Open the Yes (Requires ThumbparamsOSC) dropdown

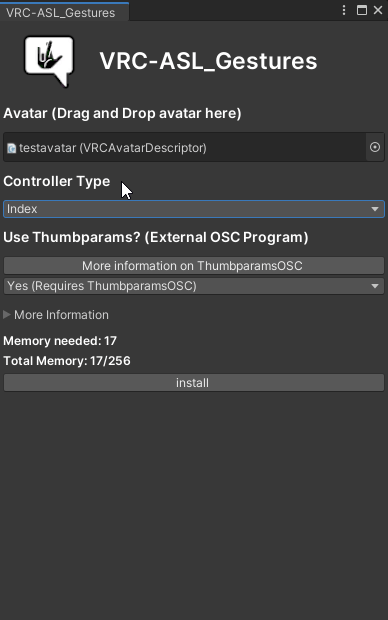pyautogui.click(x=194, y=286)
